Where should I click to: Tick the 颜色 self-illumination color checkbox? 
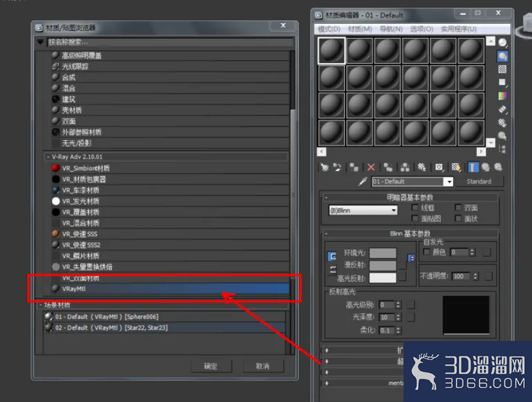tap(427, 251)
